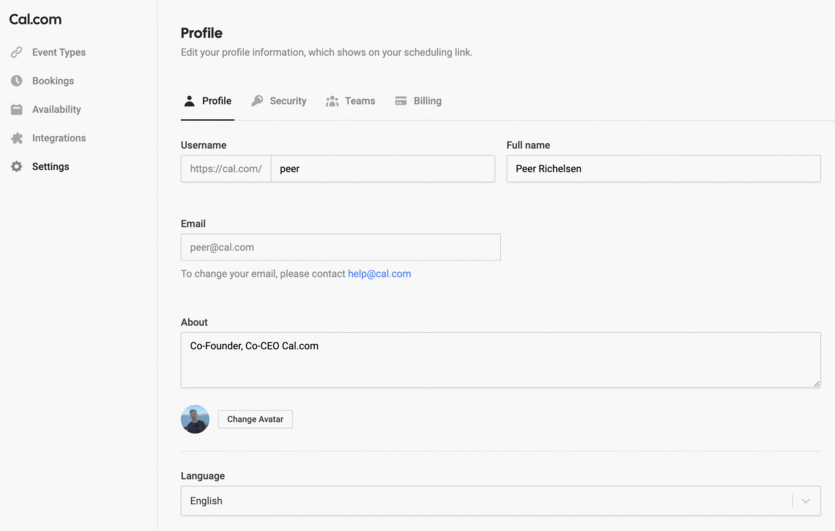Expand the Language dropdown chevron
Viewport: 835px width, 531px height.
[x=806, y=501]
